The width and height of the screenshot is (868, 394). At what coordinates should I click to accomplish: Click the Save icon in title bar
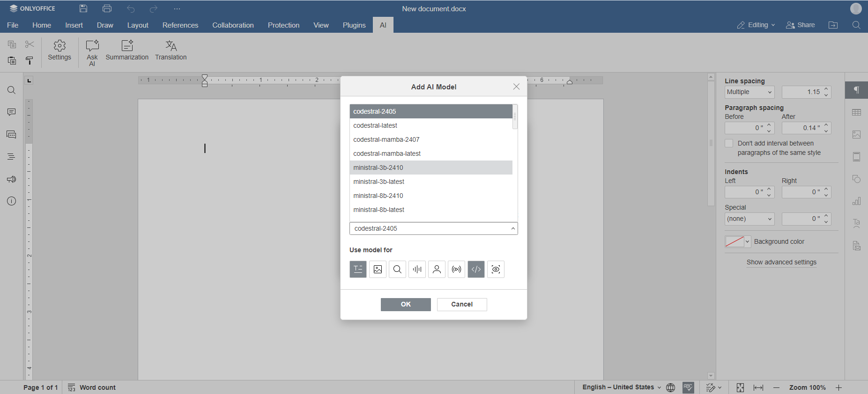83,8
